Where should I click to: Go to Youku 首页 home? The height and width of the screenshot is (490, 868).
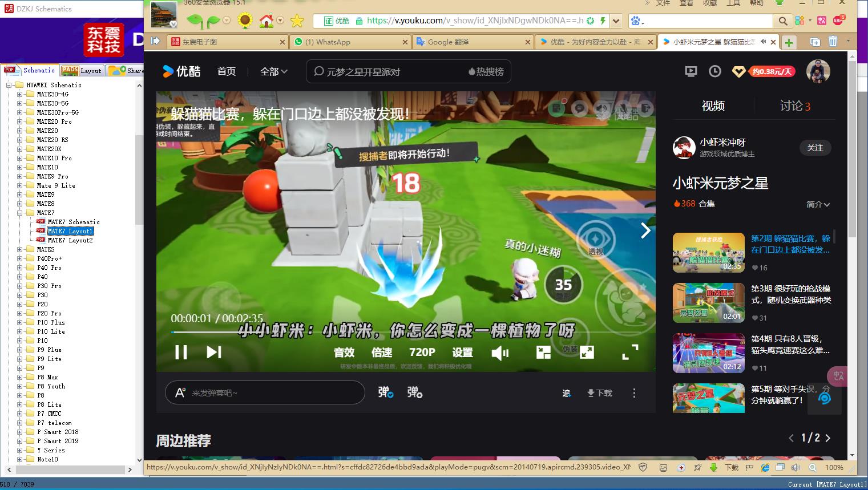(227, 71)
